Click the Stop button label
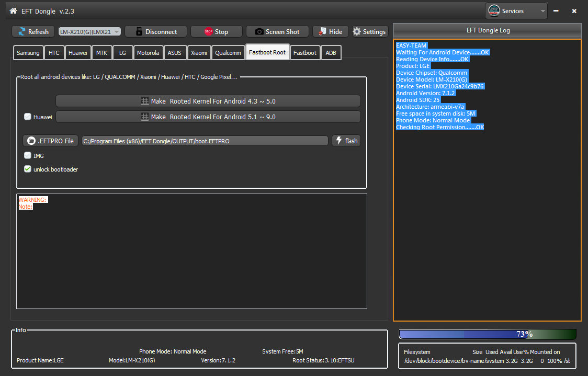This screenshot has height=376, width=588. (x=221, y=32)
